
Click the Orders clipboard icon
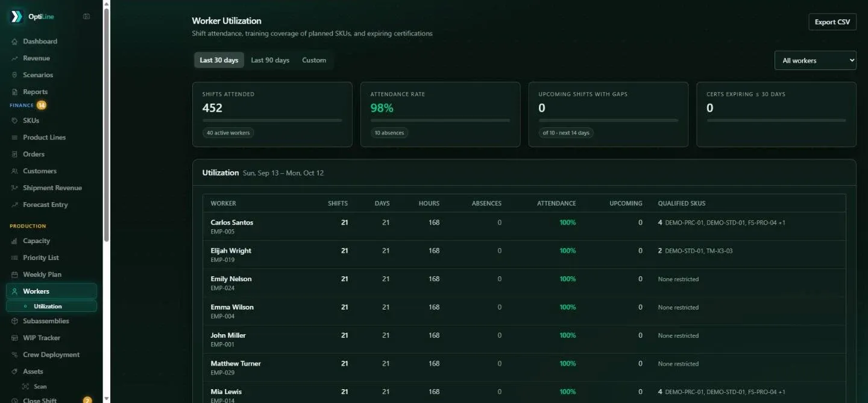14,154
